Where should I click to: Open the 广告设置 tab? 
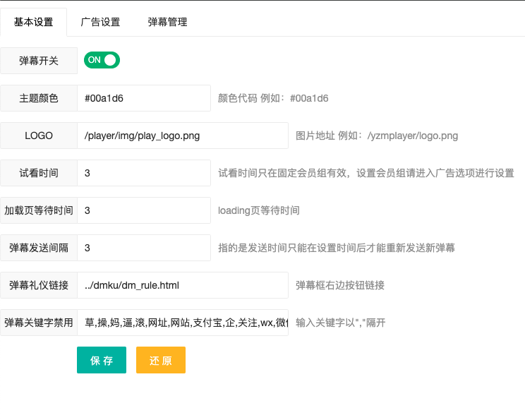point(100,22)
